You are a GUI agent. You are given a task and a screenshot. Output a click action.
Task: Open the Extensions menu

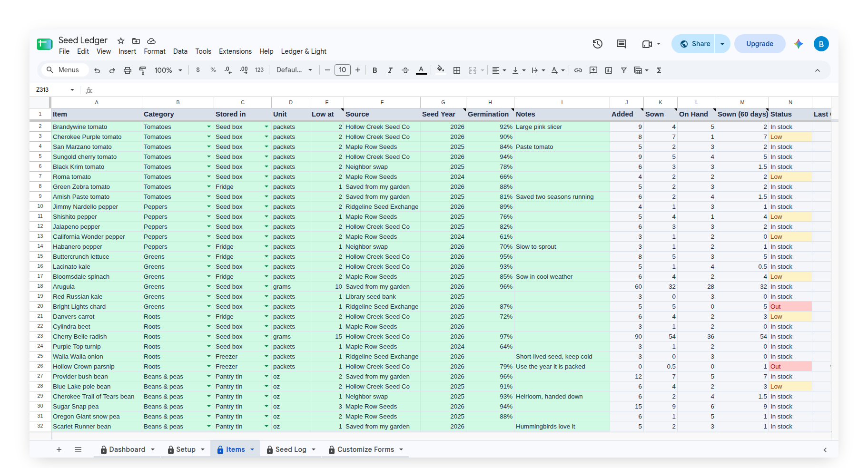[x=235, y=51]
